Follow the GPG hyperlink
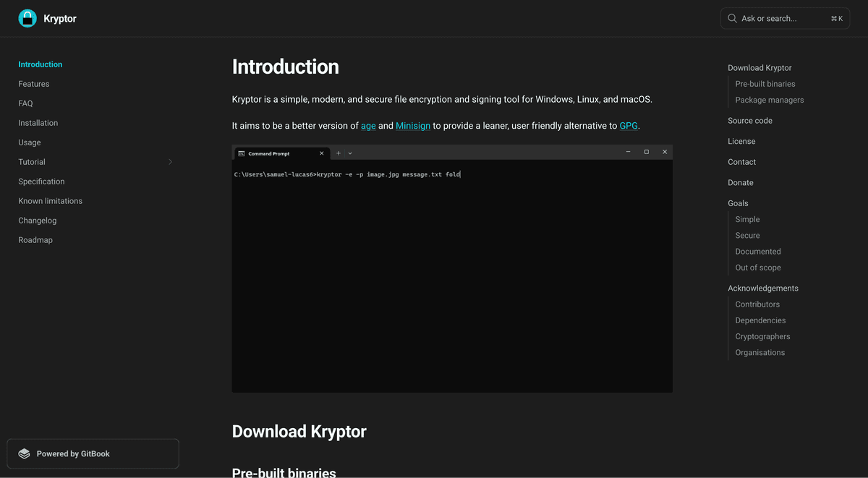 (x=629, y=126)
